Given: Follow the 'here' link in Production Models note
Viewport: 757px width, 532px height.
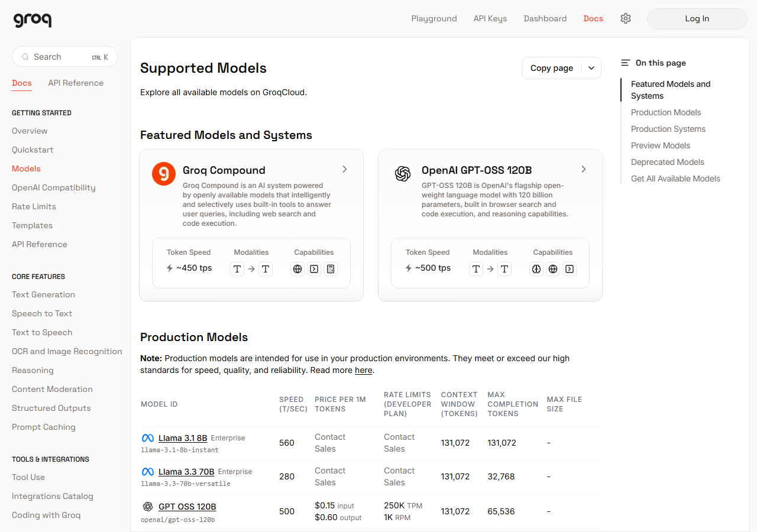Looking at the screenshot, I should (364, 370).
